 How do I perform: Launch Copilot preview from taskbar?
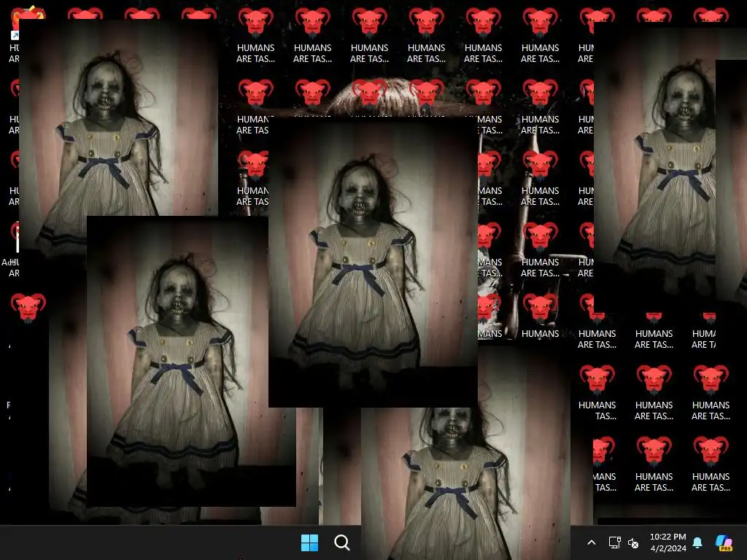[x=724, y=542]
